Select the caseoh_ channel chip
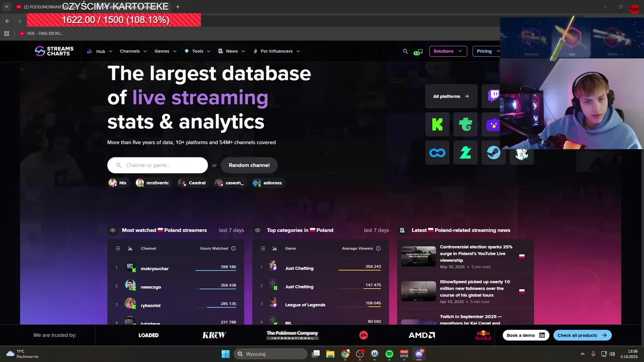Screen dimensions: 644x362 [229, 183]
